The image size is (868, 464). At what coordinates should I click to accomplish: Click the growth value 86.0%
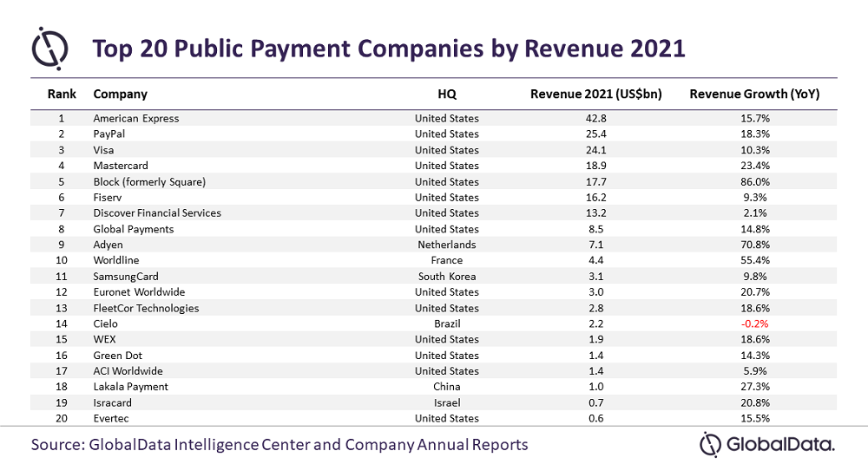(x=754, y=181)
